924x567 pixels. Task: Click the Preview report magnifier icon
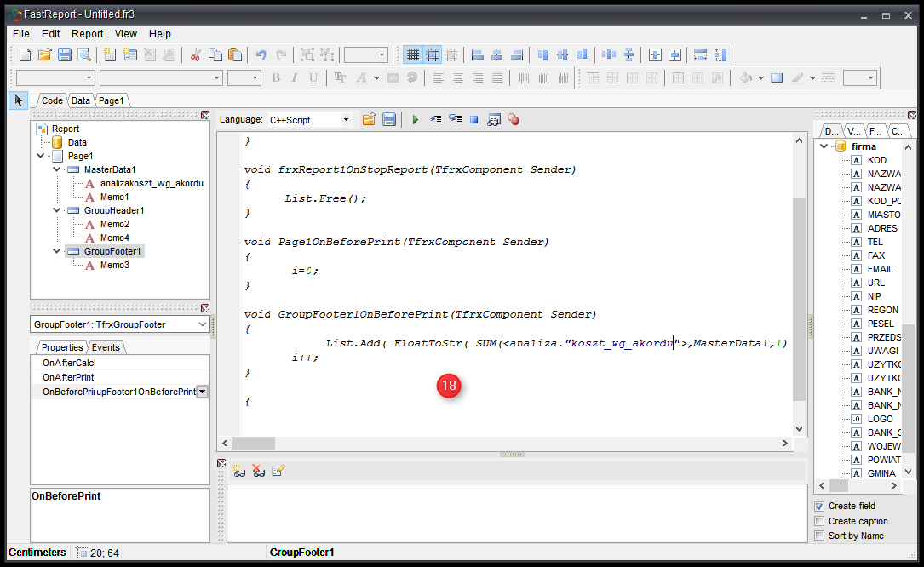coord(84,54)
